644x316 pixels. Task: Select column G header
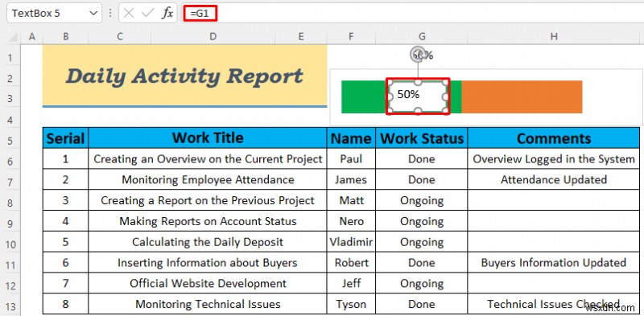pyautogui.click(x=421, y=37)
